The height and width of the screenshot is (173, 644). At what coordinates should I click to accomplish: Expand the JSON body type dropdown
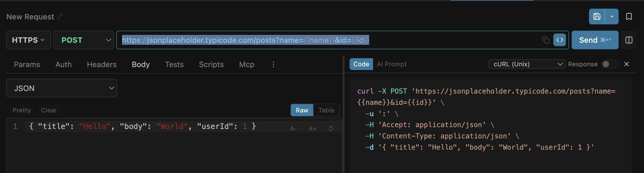62,88
